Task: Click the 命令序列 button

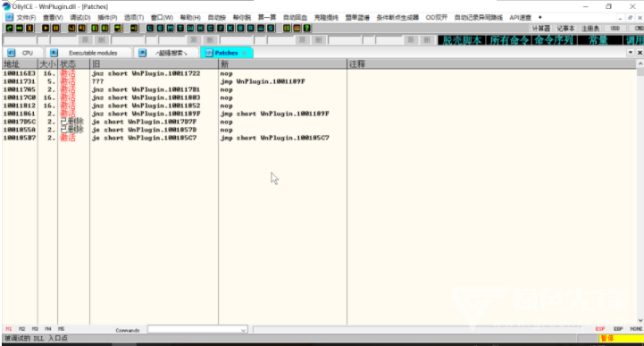Action: point(554,40)
